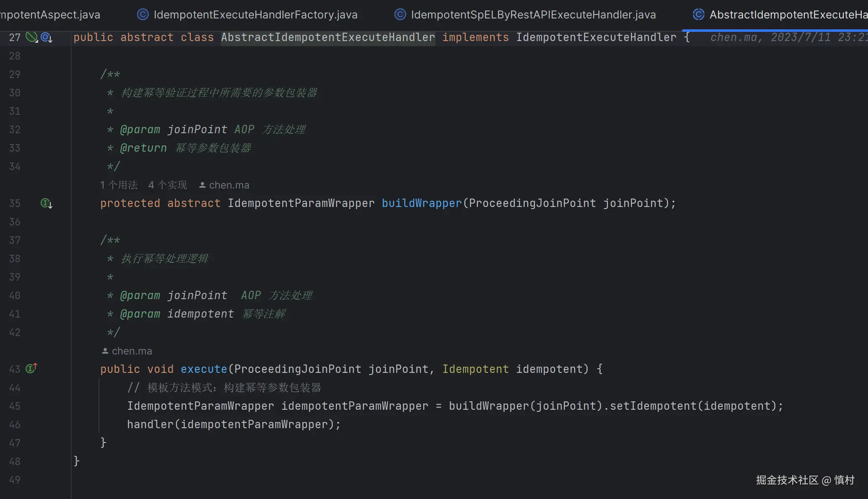
Task: Click the execute method name on line 43
Action: coord(204,369)
